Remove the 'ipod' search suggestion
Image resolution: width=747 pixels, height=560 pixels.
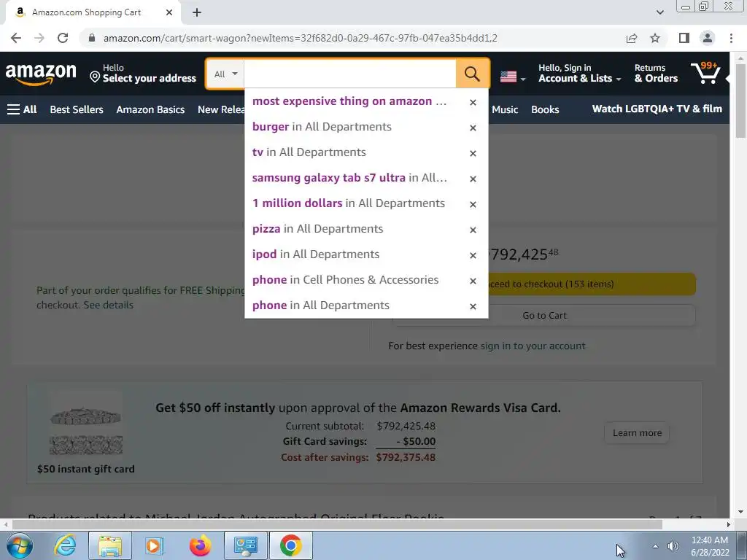point(473,255)
